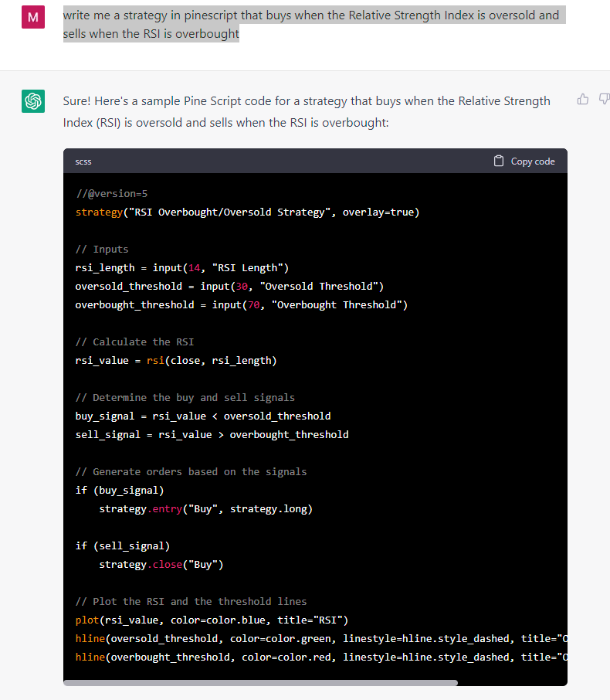Screen dimensions: 610x700
Task: Click the plot(rsi_value) code line
Action: point(212,620)
